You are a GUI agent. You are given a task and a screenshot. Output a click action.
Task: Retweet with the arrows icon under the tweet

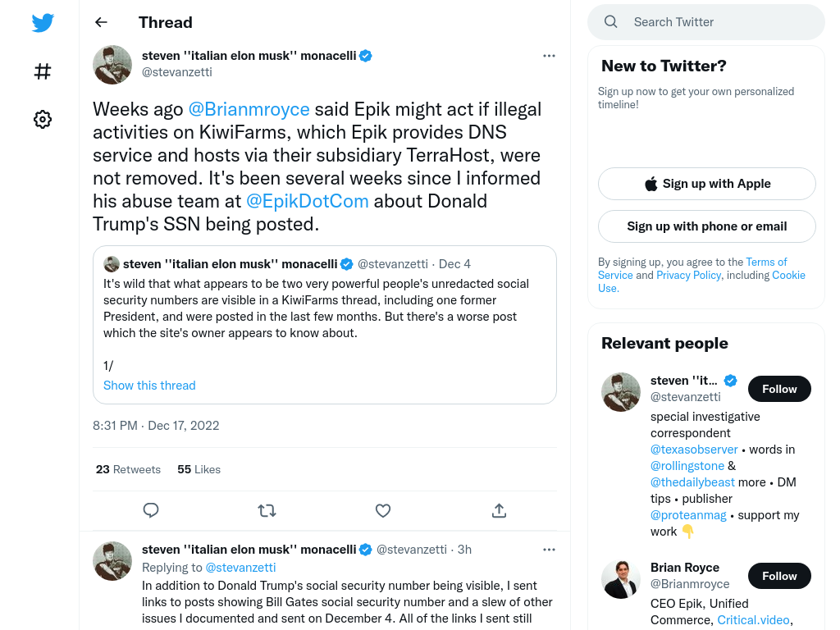tap(267, 510)
